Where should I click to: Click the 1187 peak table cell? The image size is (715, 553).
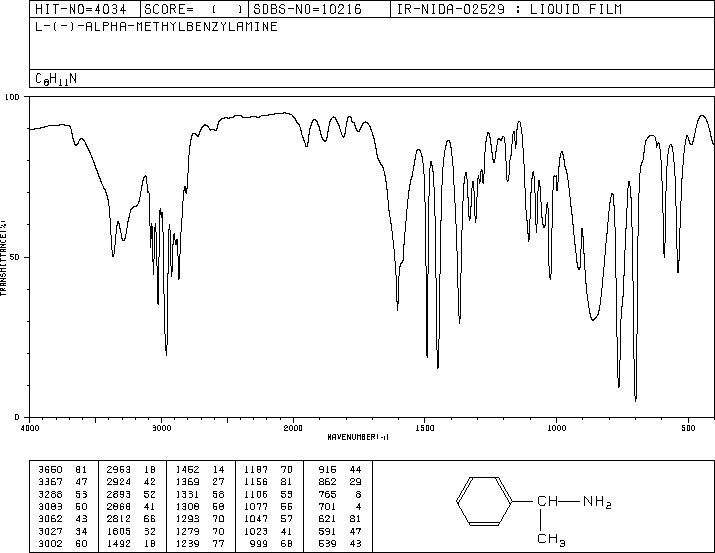point(256,470)
